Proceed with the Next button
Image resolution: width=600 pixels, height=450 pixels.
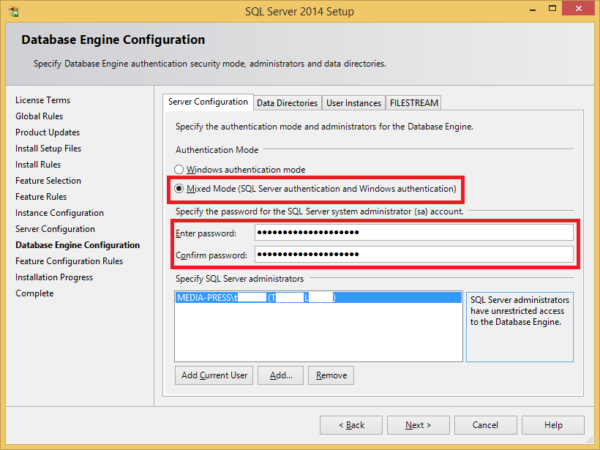click(418, 425)
